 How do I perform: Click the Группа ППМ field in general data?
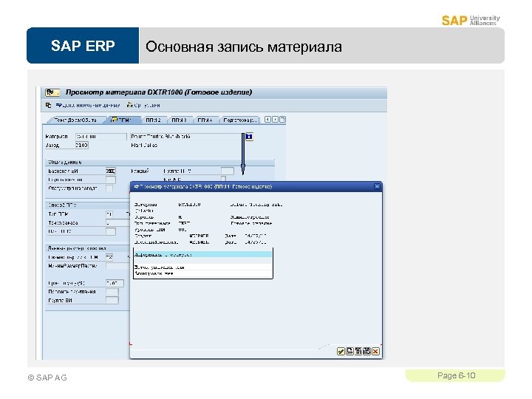[227, 171]
